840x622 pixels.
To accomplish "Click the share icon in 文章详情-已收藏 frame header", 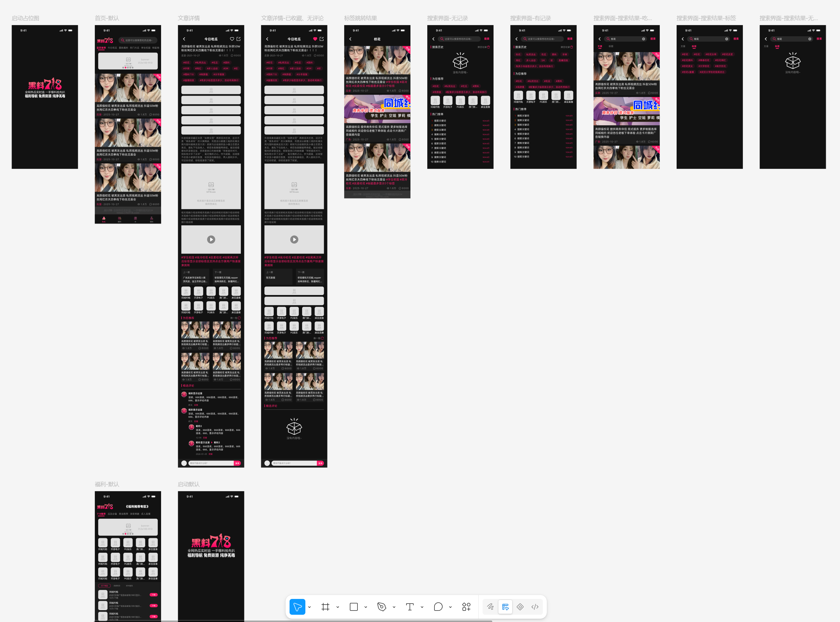I will (322, 39).
